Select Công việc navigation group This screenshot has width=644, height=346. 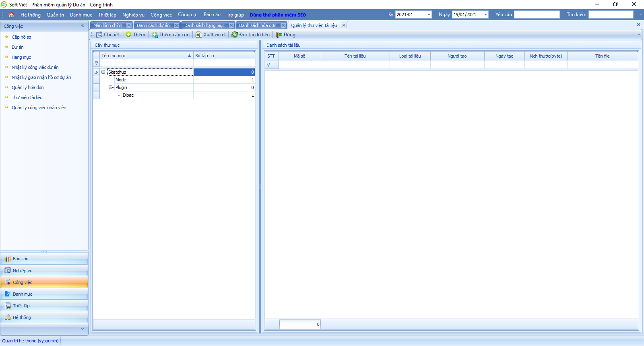tap(44, 282)
